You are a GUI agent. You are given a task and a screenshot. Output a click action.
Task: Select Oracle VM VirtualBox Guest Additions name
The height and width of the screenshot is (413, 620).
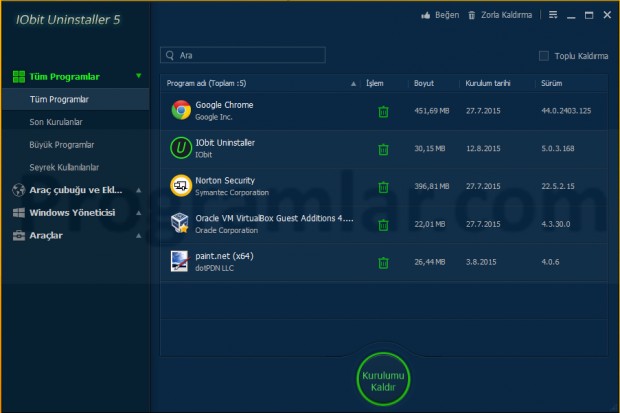(x=274, y=218)
